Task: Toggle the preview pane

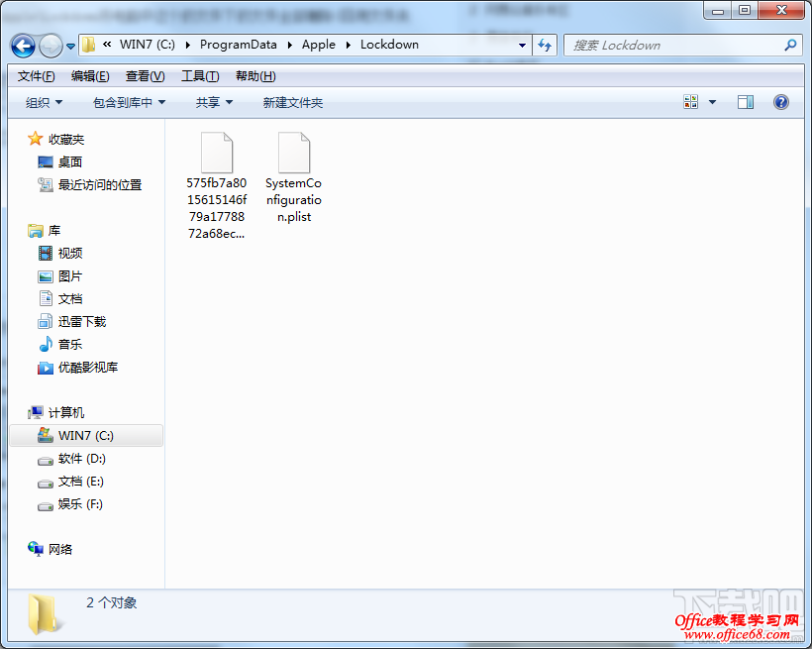Action: pos(746,102)
